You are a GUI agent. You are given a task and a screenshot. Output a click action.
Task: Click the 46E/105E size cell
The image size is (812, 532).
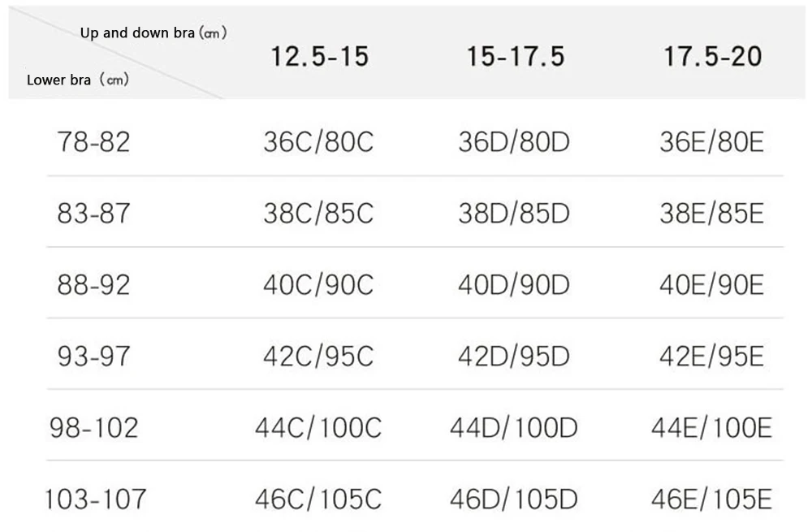711,499
